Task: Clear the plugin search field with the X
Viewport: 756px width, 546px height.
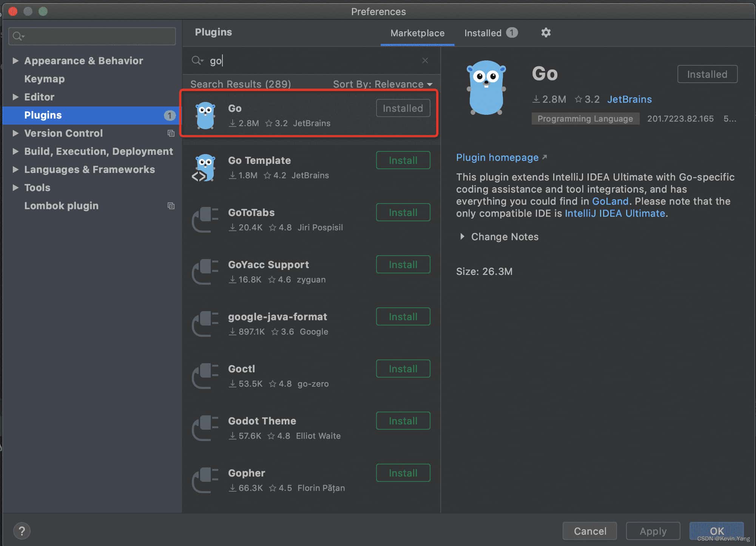Action: 425,60
